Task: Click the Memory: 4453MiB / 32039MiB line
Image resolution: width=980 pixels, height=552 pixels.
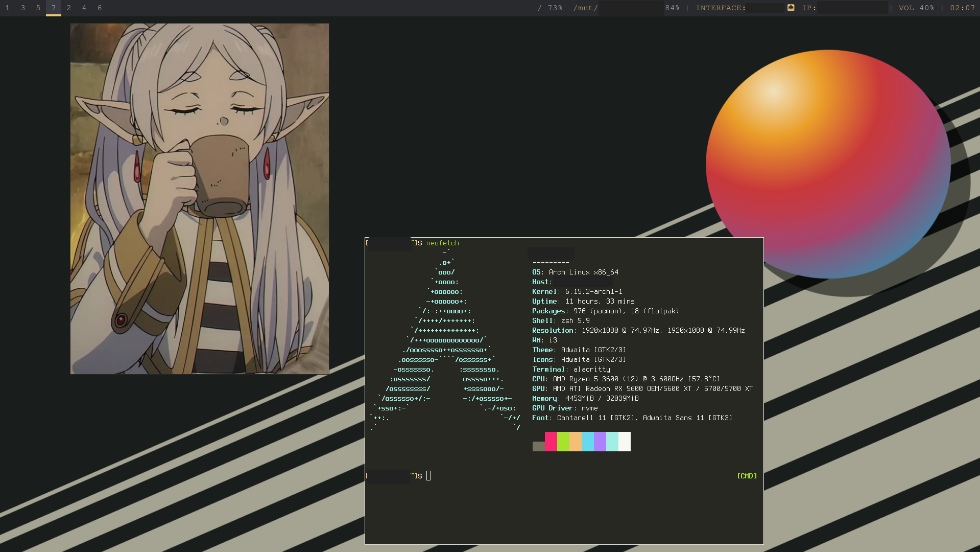Action: [585, 399]
